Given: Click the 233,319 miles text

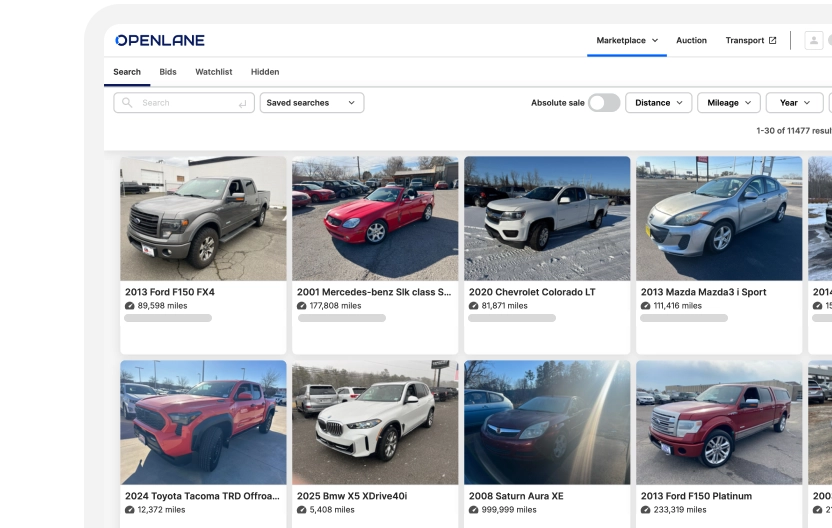Looking at the screenshot, I should [x=680, y=509].
